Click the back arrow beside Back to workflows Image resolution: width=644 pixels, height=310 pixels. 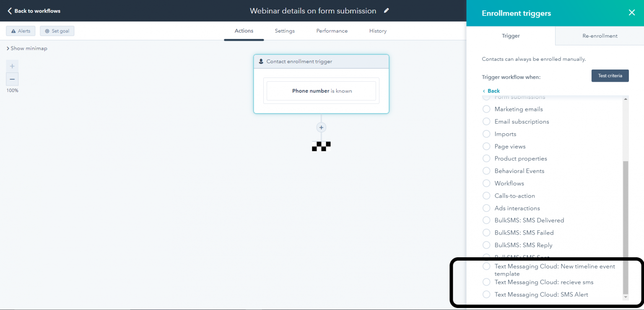pyautogui.click(x=9, y=11)
